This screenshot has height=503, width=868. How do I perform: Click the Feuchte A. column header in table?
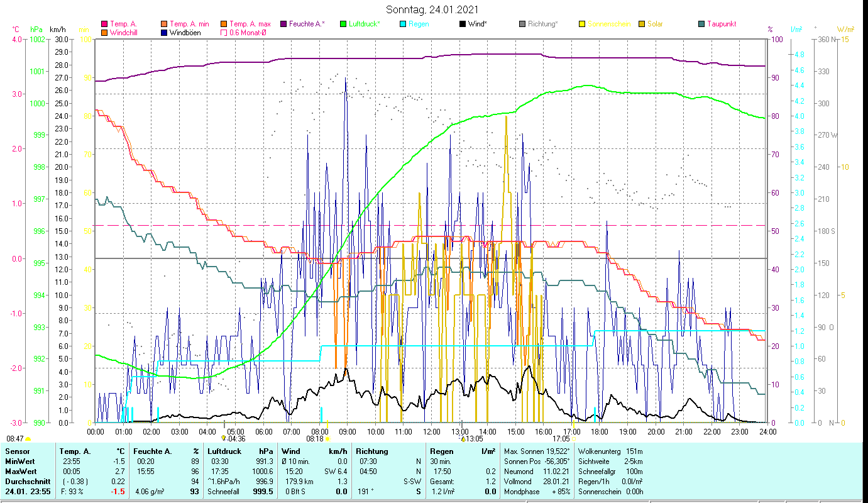click(152, 451)
